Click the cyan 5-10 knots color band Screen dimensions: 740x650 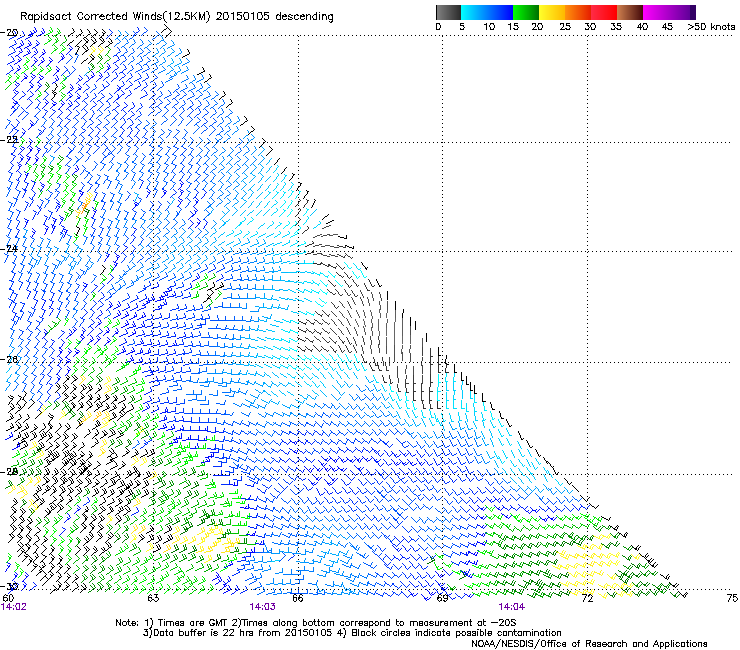pyautogui.click(x=474, y=12)
